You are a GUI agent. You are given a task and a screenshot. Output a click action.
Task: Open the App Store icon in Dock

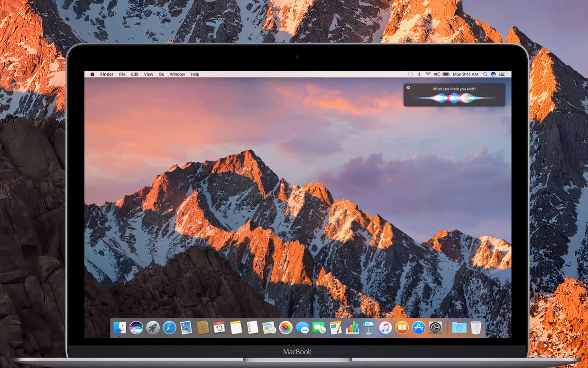coord(418,327)
